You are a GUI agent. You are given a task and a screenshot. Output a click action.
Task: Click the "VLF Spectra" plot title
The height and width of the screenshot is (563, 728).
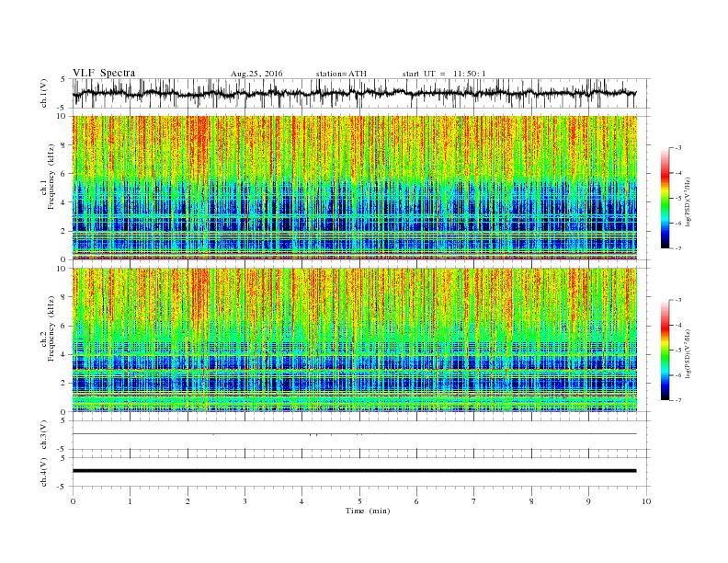104,73
